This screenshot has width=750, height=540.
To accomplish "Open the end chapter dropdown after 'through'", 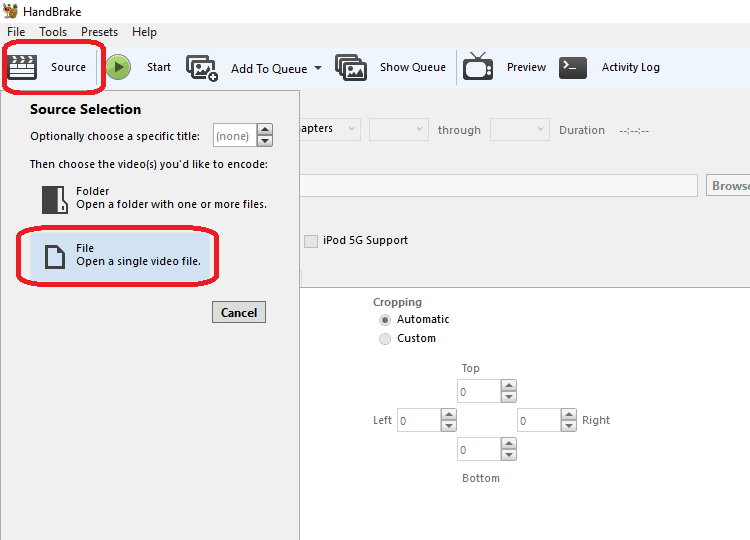I will (519, 130).
